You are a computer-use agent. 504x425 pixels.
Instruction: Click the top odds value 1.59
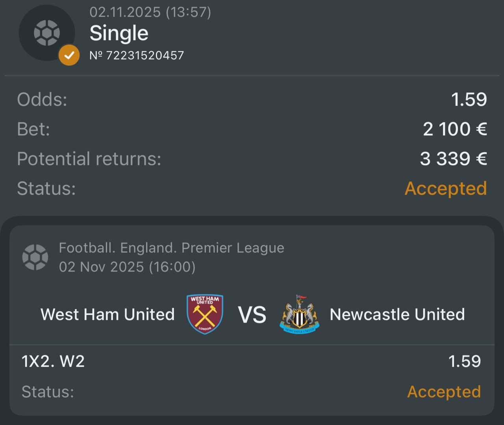(x=469, y=99)
